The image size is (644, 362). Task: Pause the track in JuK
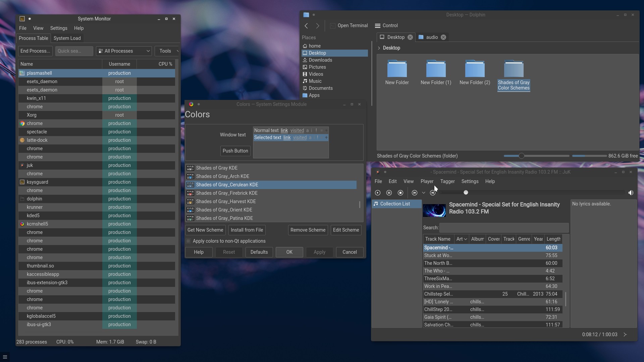pyautogui.click(x=389, y=193)
